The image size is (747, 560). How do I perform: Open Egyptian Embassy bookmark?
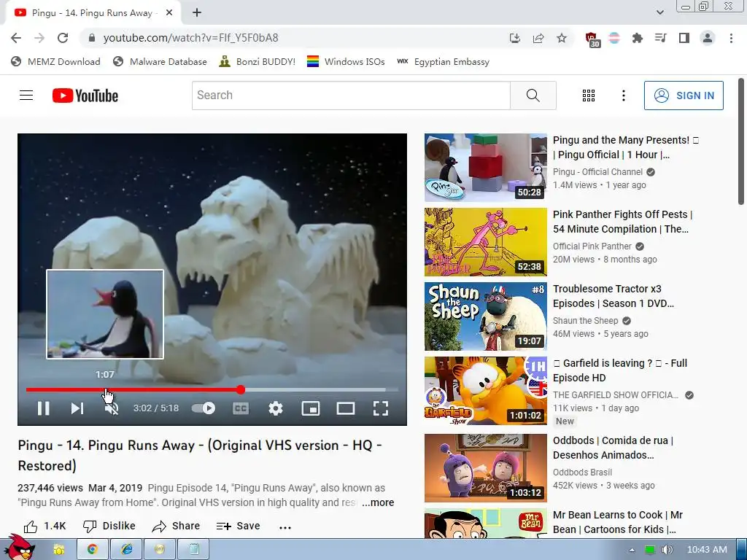point(443,61)
